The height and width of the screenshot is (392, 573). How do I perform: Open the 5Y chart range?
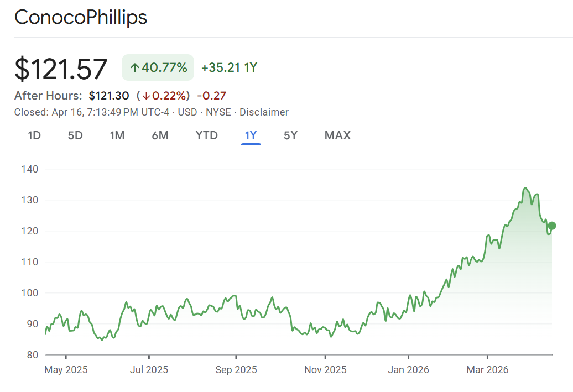coord(290,135)
